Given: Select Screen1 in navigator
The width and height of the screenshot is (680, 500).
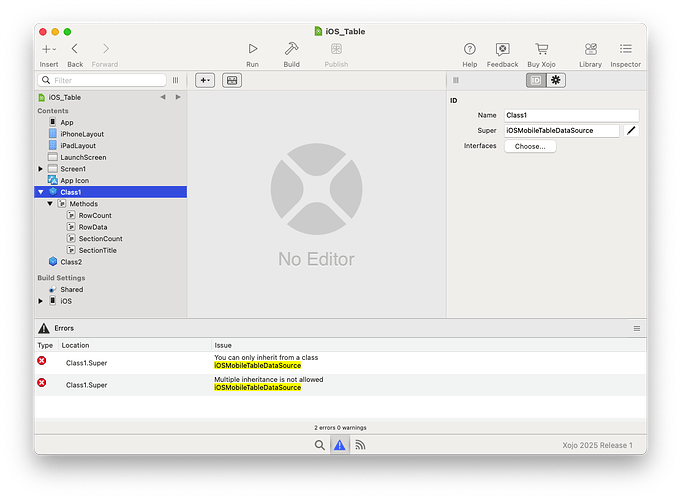Looking at the screenshot, I should click(73, 169).
